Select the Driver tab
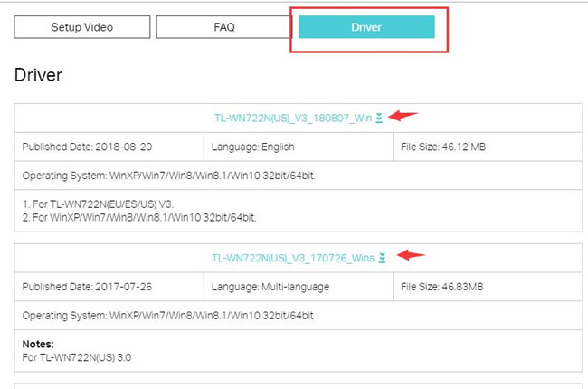The width and height of the screenshot is (588, 389). tap(366, 27)
